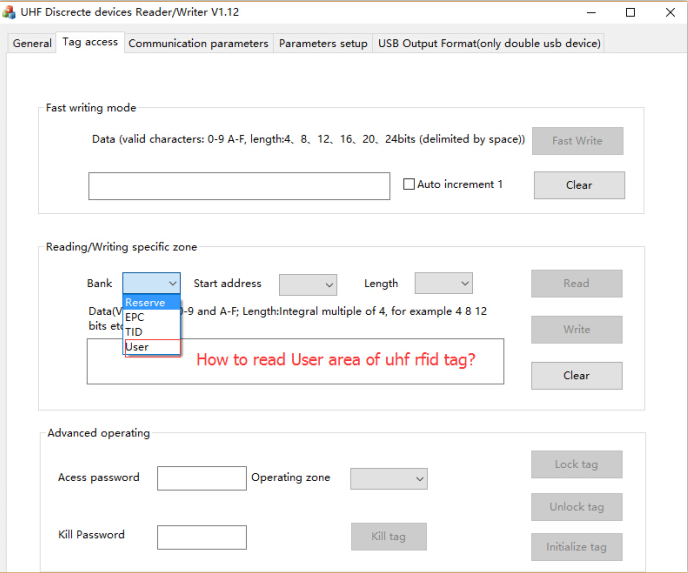
Task: Open the Communication parameters tab
Action: [x=198, y=44]
